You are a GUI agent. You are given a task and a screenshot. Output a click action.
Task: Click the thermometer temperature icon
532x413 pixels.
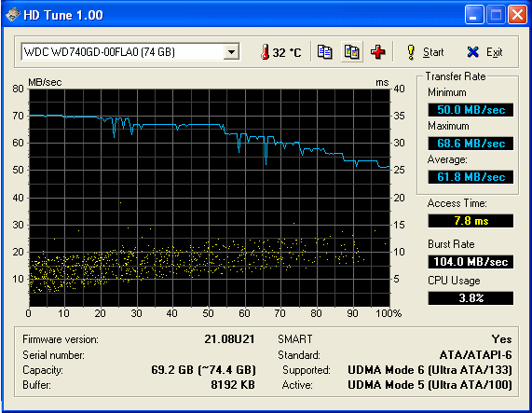click(x=265, y=52)
